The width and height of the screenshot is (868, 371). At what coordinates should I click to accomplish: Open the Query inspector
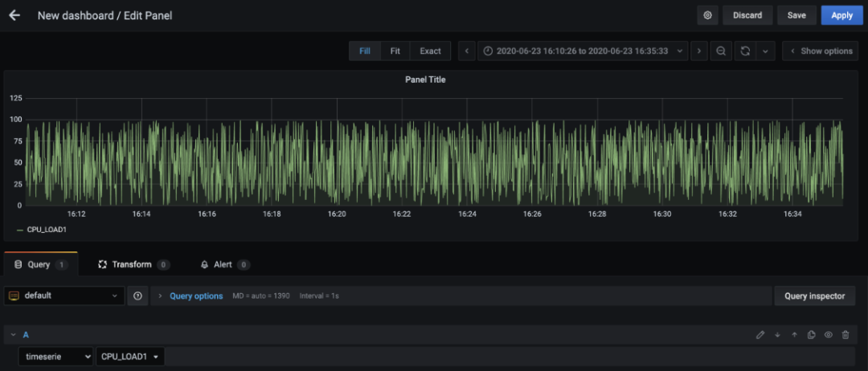tap(814, 296)
